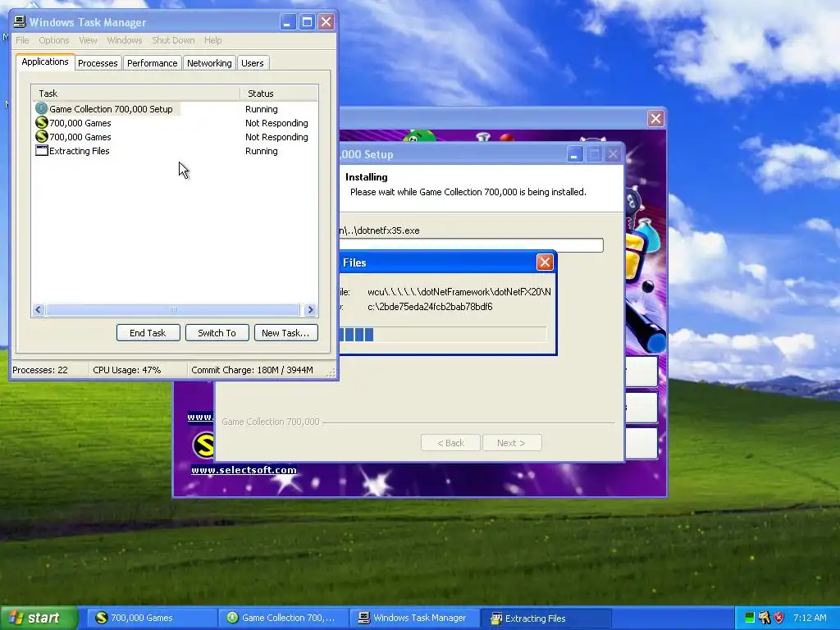Click the New Task... button
The image size is (840, 630).
(285, 333)
